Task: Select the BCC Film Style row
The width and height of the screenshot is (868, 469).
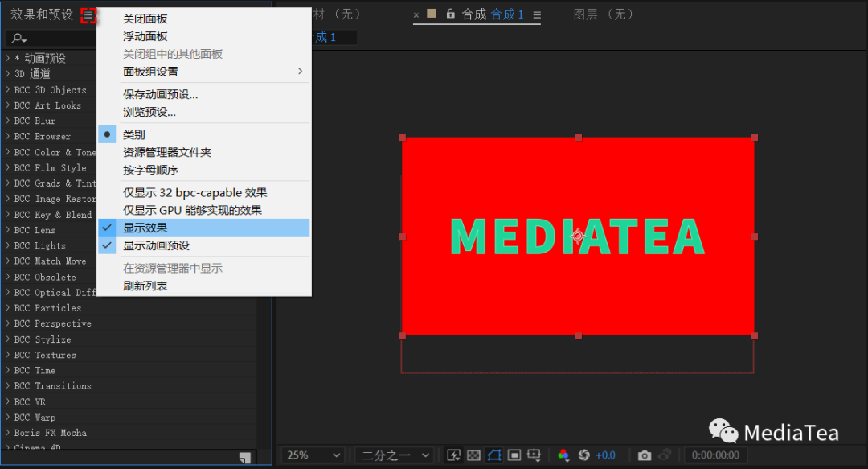Action: pos(50,167)
